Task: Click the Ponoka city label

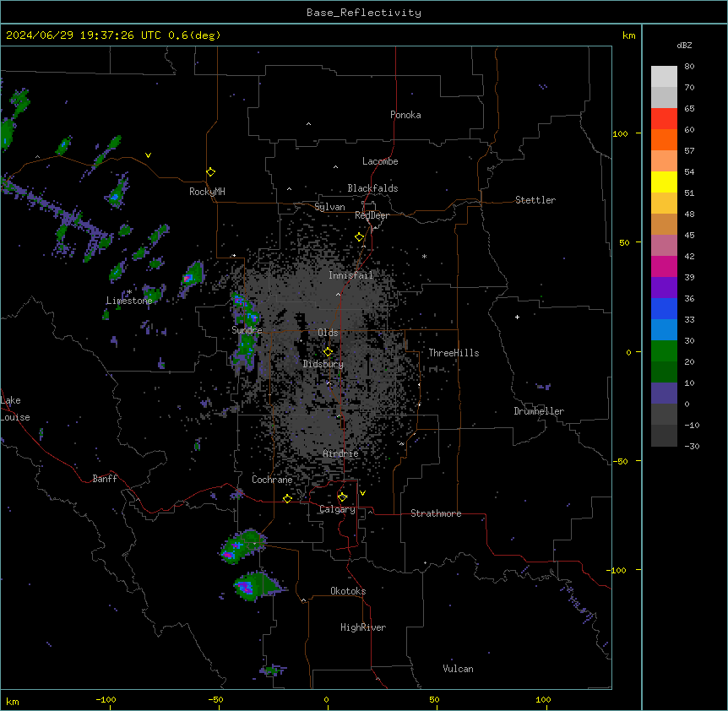Action: (x=405, y=115)
